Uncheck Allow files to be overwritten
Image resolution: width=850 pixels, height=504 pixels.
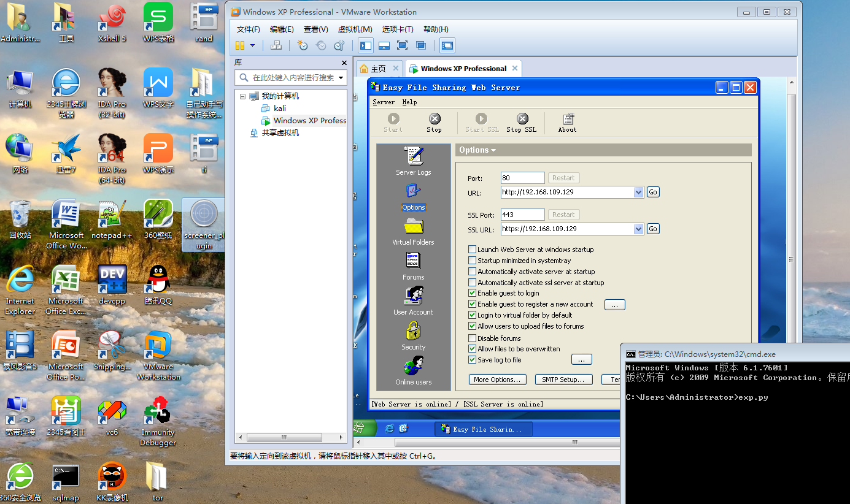473,349
